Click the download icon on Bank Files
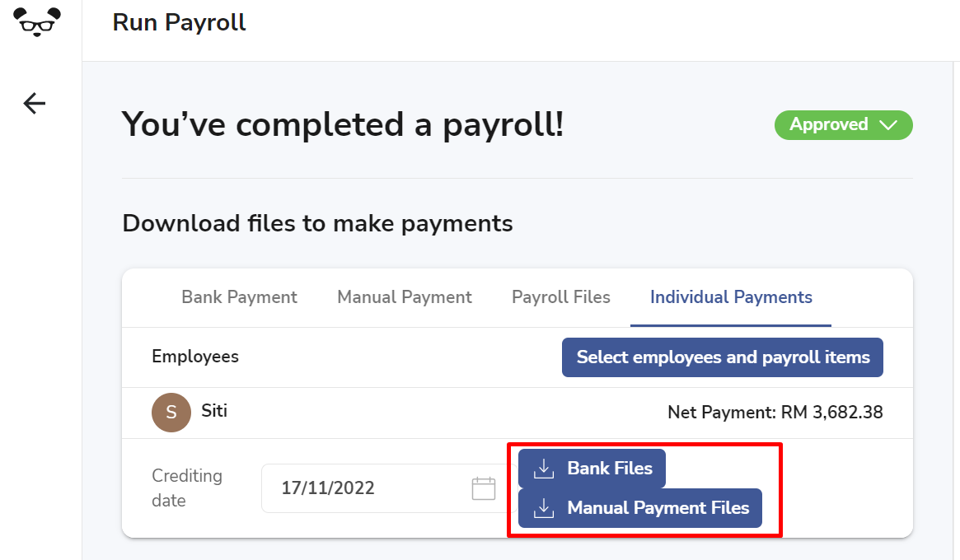The image size is (960, 560). click(544, 469)
